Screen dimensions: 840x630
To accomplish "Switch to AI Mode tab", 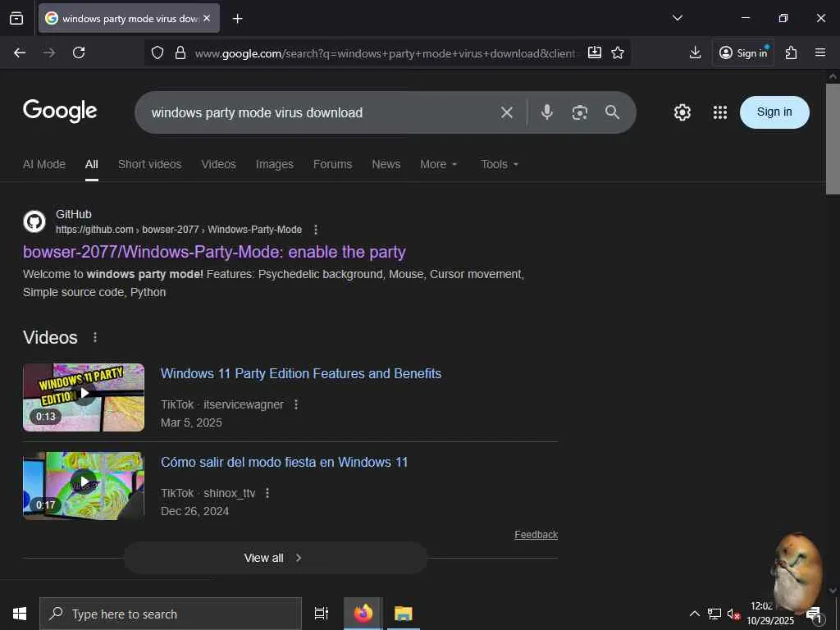I will 44,164.
